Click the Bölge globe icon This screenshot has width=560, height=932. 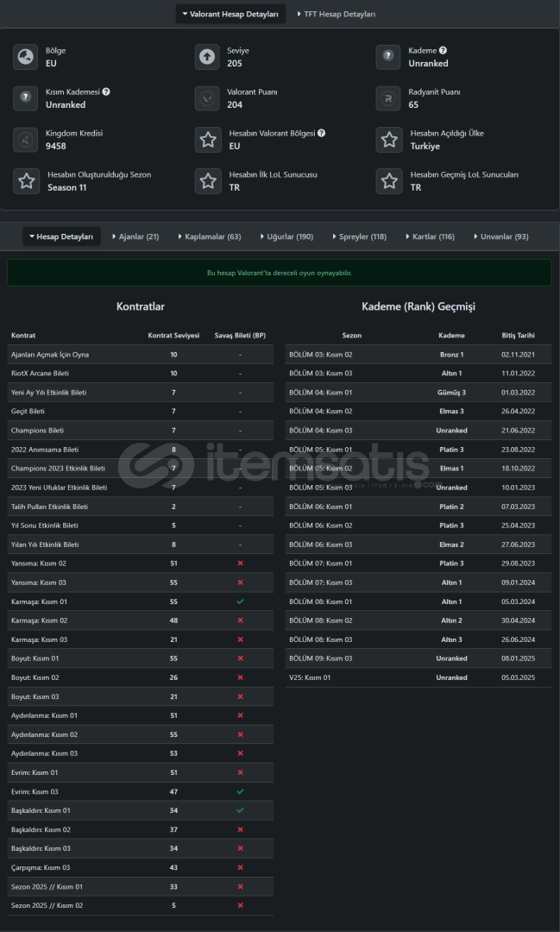point(26,57)
